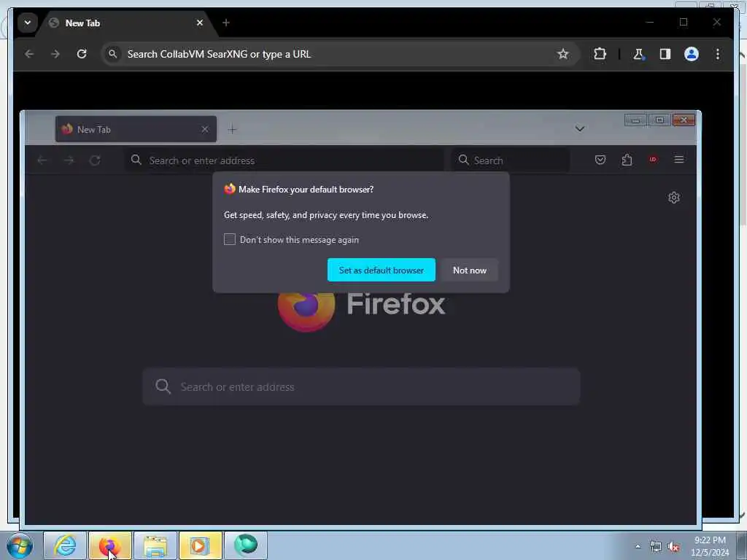Select the Firefox New Tab tab
Image resolution: width=747 pixels, height=560 pixels.
click(136, 129)
